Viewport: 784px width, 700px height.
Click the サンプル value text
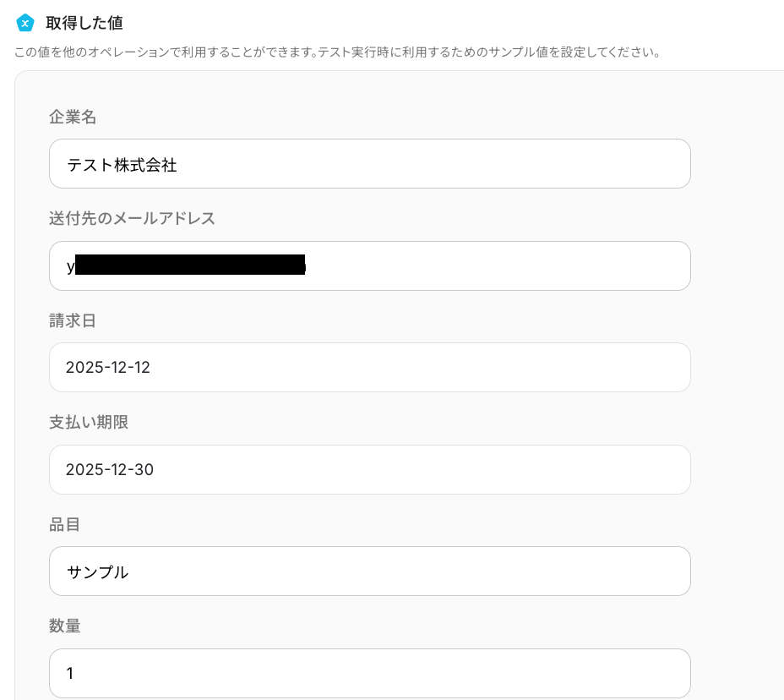(x=97, y=572)
